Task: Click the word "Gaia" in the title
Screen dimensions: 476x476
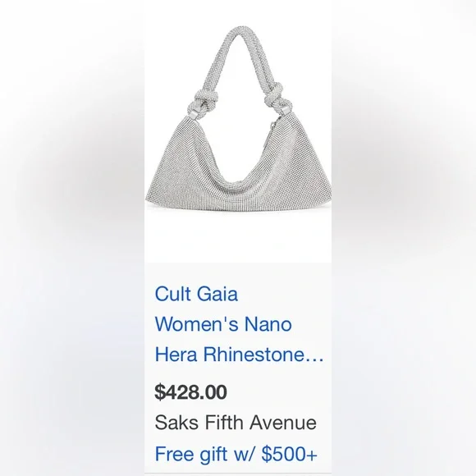Action: click(217, 294)
